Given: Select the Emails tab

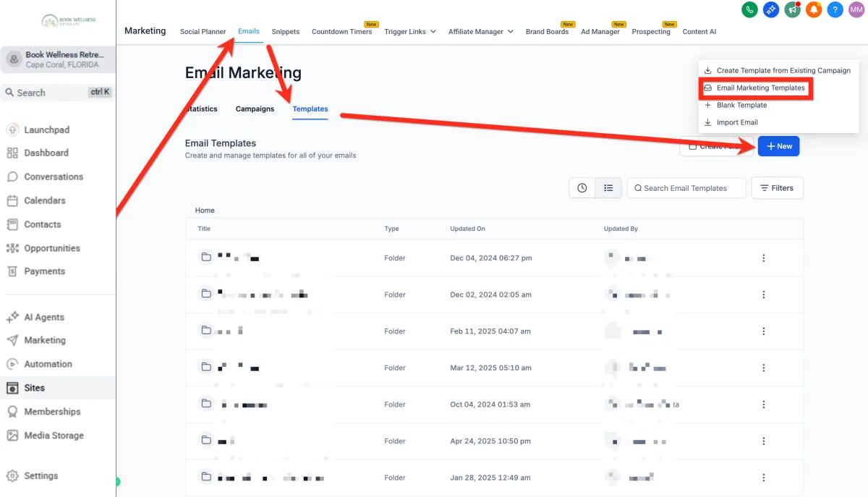Looking at the screenshot, I should pos(249,32).
